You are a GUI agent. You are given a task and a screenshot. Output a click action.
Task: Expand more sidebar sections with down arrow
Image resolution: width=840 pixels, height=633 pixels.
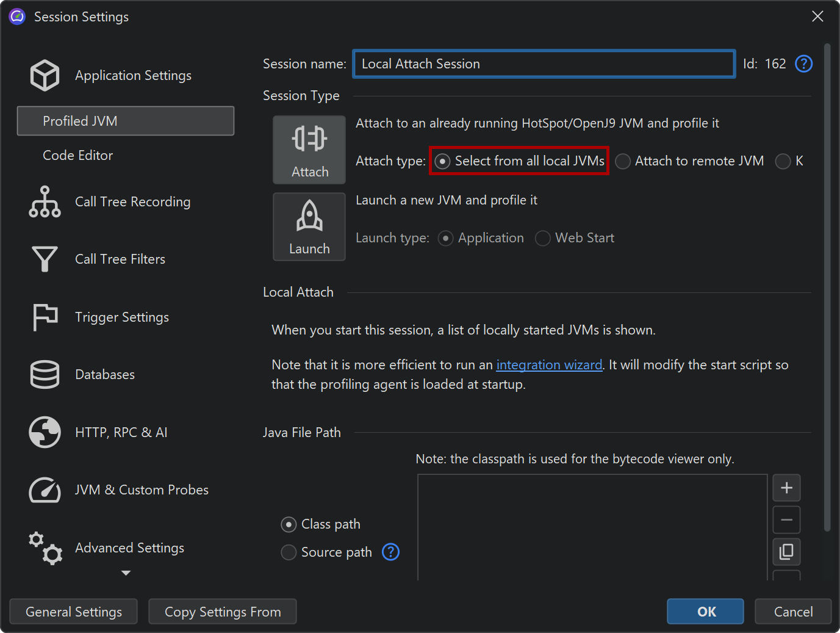pyautogui.click(x=126, y=573)
